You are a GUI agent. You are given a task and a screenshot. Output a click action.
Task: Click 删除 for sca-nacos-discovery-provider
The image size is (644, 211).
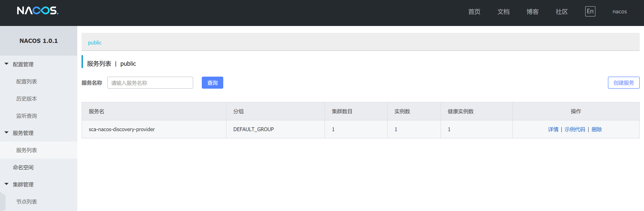(x=597, y=129)
